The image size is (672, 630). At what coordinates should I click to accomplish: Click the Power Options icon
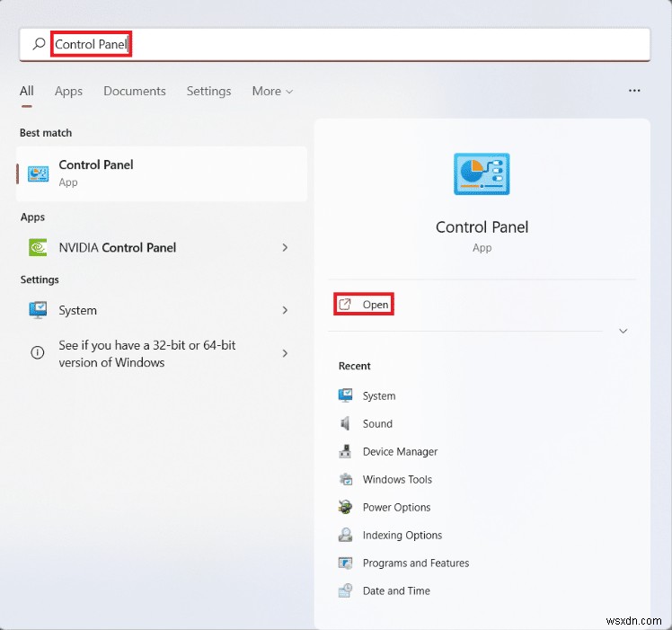[345, 507]
